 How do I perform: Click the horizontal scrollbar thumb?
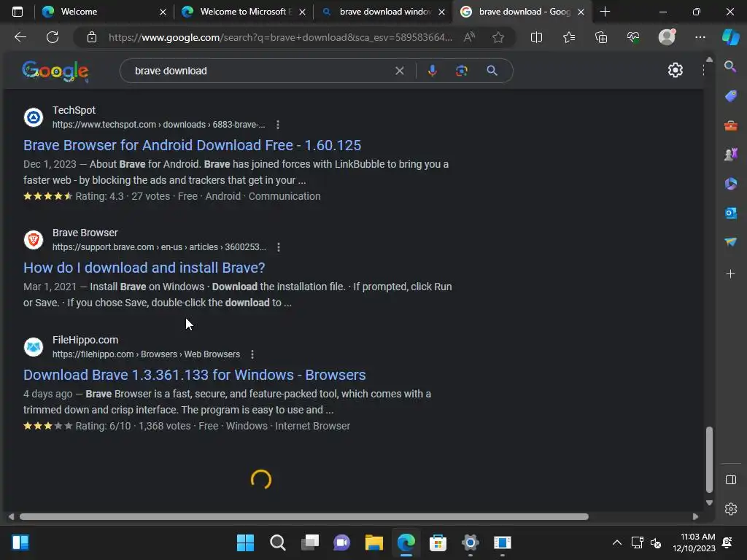[x=304, y=517]
